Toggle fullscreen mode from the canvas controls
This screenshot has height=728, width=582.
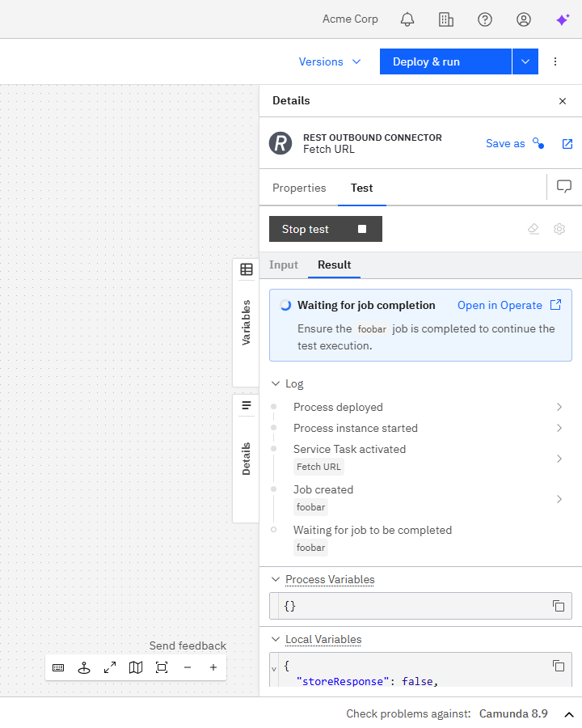tap(110, 667)
